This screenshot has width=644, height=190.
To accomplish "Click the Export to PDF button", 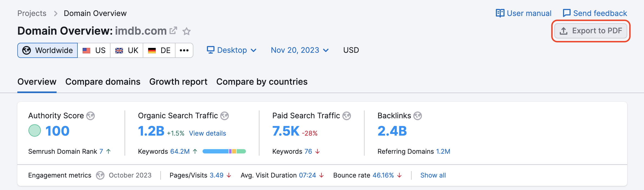I will point(591,31).
